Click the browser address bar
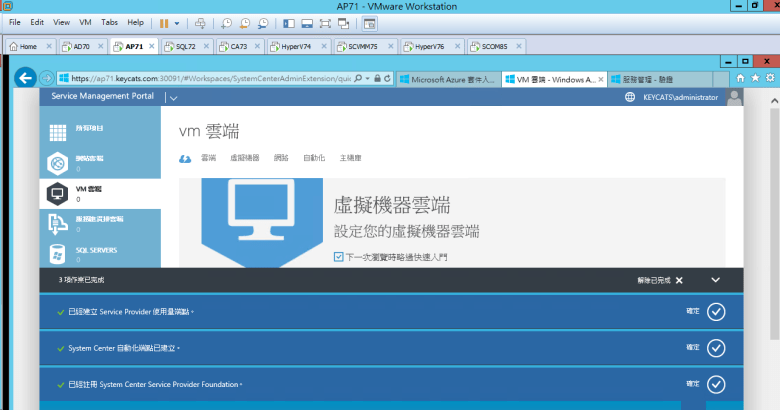780x410 pixels. click(x=210, y=78)
